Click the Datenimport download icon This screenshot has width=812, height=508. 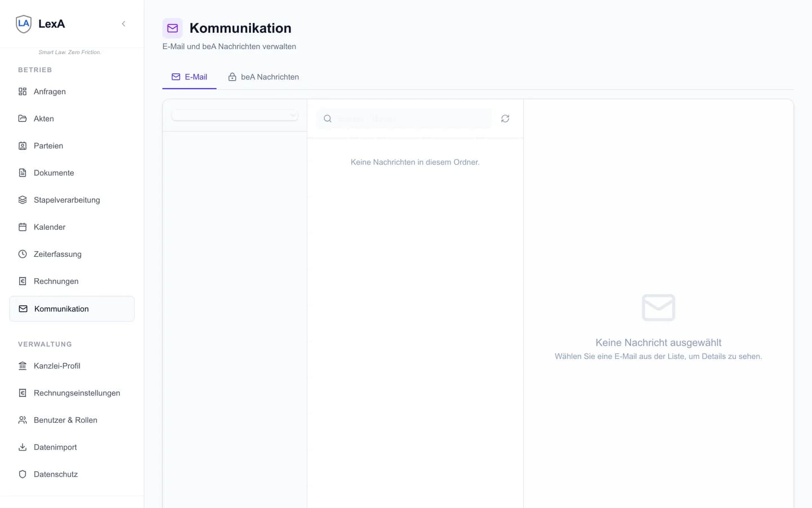(x=23, y=447)
